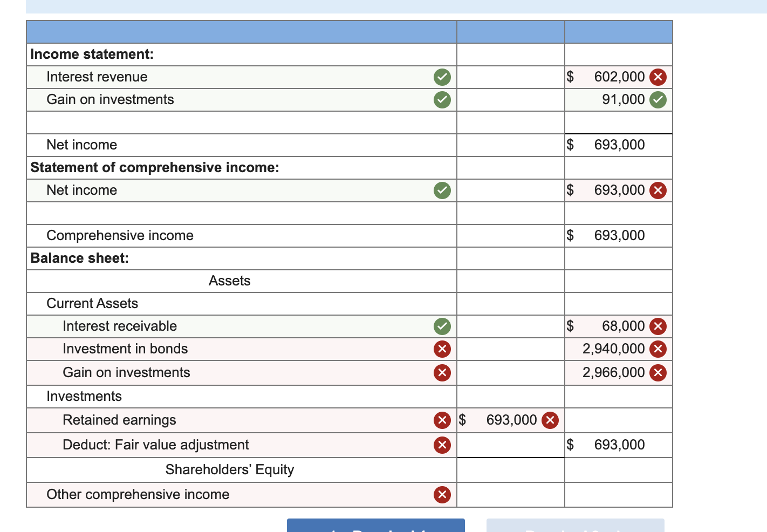Viewport: 767px width, 532px height.
Task: Click red X icon beside Retained earnings label
Action: (x=442, y=420)
